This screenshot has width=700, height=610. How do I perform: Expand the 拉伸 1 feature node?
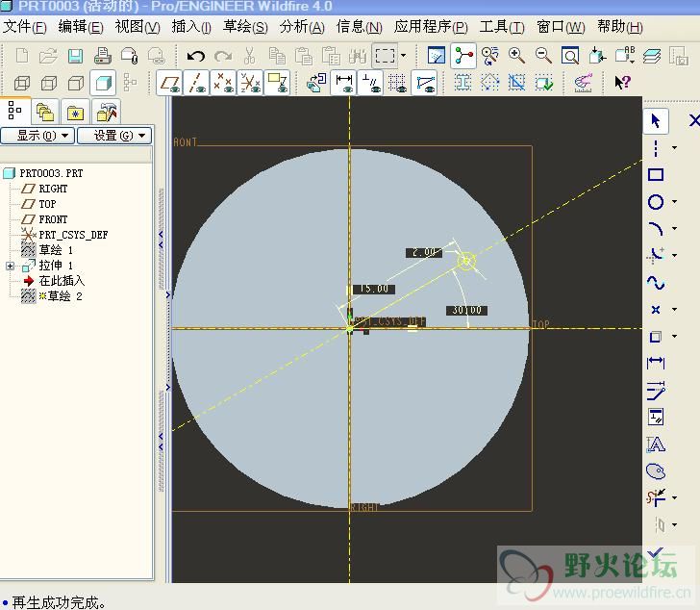[10, 267]
